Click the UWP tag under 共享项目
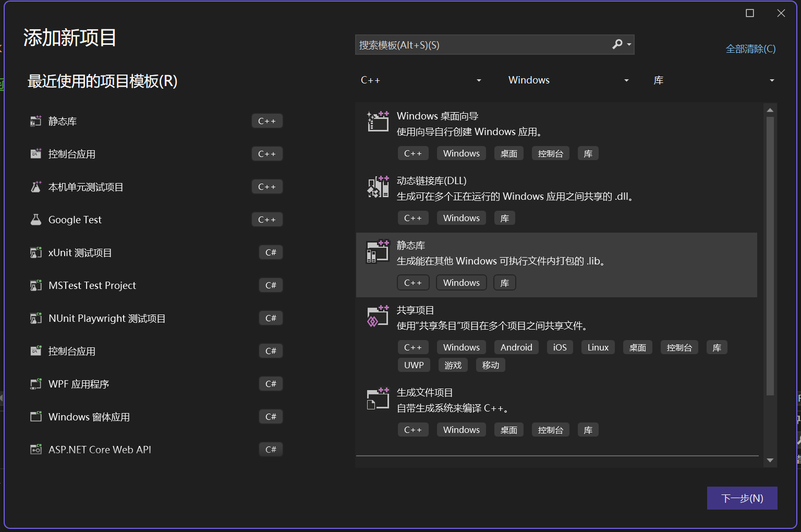This screenshot has height=532, width=801. tap(414, 365)
